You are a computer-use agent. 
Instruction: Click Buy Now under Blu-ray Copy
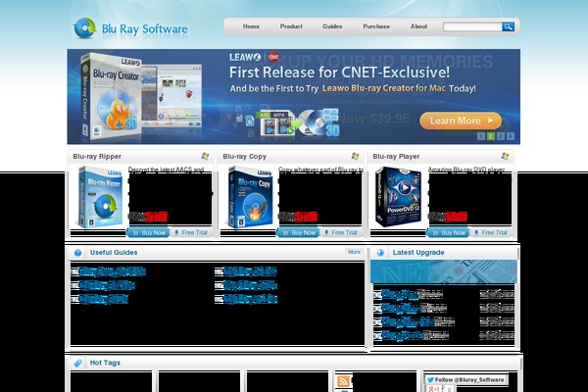tap(299, 232)
